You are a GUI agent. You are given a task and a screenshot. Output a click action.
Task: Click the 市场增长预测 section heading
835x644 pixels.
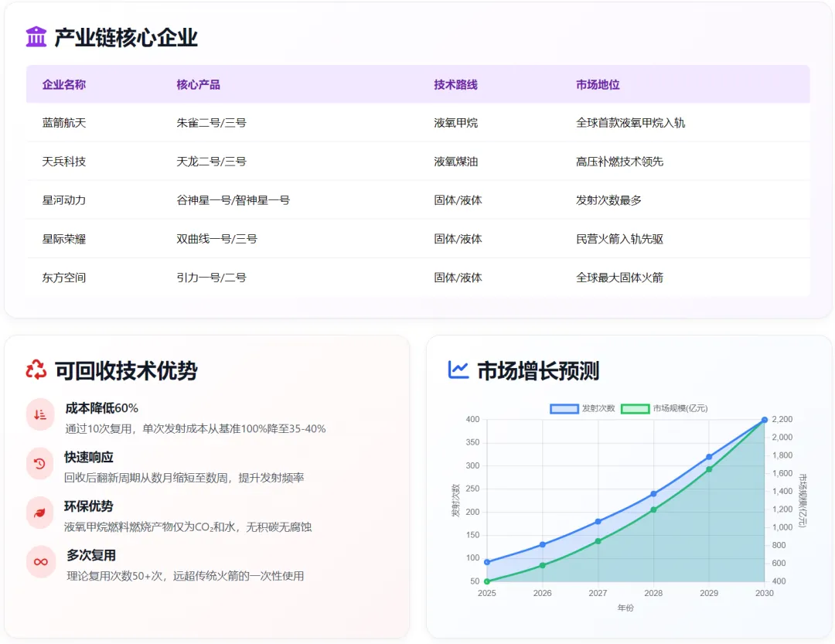[x=538, y=370]
